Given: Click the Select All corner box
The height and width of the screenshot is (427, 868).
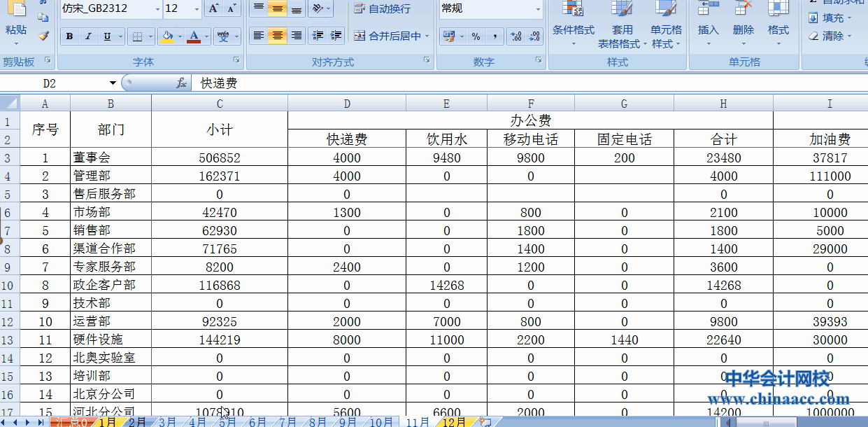Looking at the screenshot, I should pyautogui.click(x=10, y=104).
